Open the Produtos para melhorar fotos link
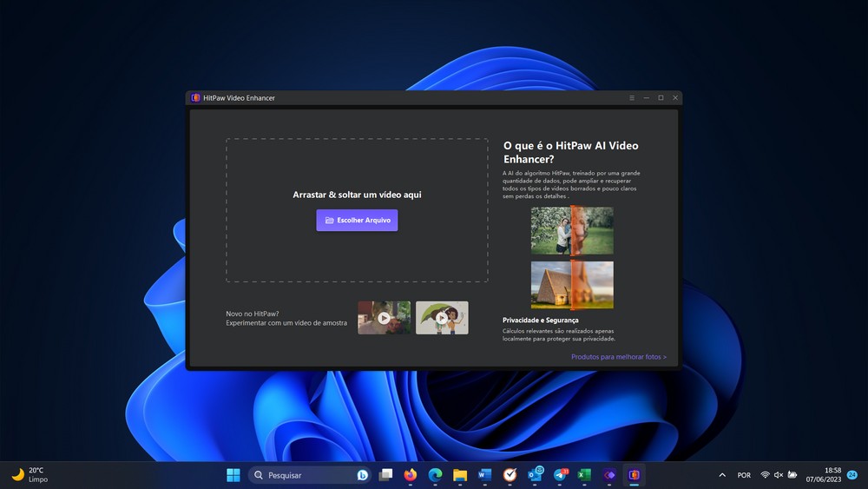Viewport: 868px width, 489px height. pyautogui.click(x=619, y=357)
